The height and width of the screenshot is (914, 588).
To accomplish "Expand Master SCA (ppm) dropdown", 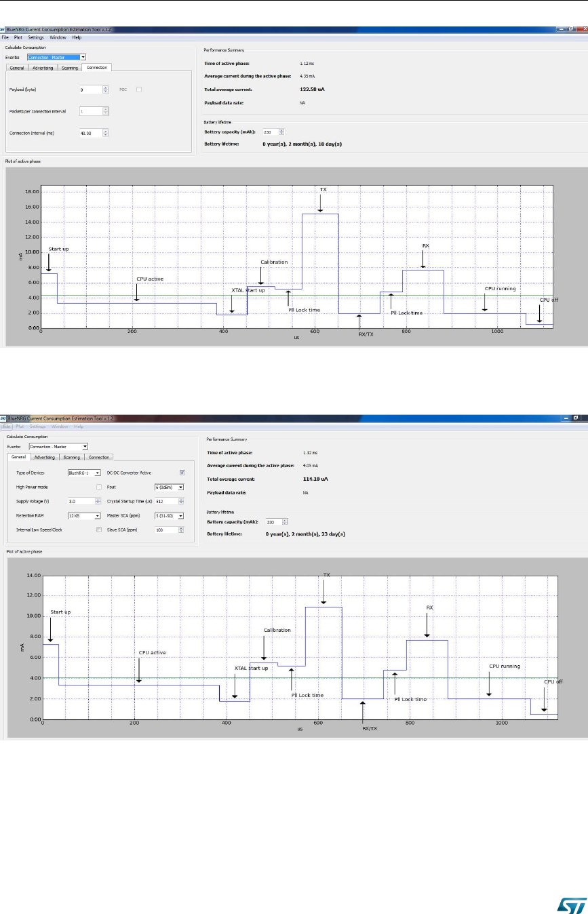I will [169, 515].
